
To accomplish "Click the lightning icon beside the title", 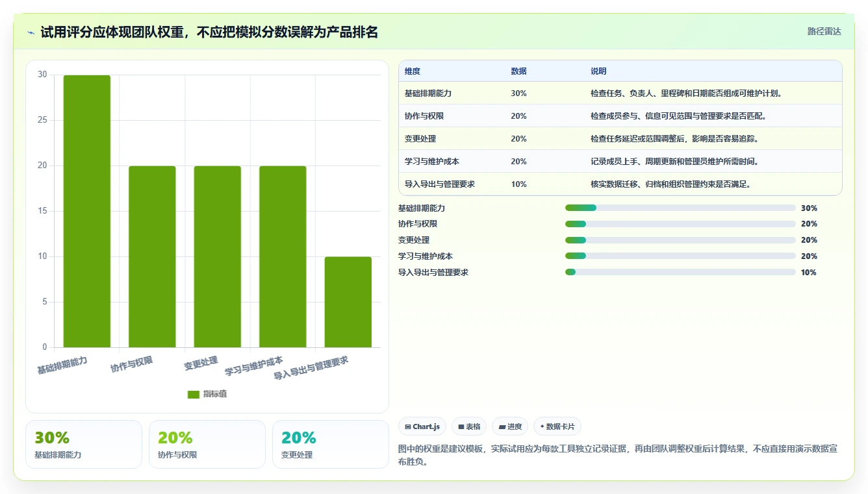I will pos(31,32).
